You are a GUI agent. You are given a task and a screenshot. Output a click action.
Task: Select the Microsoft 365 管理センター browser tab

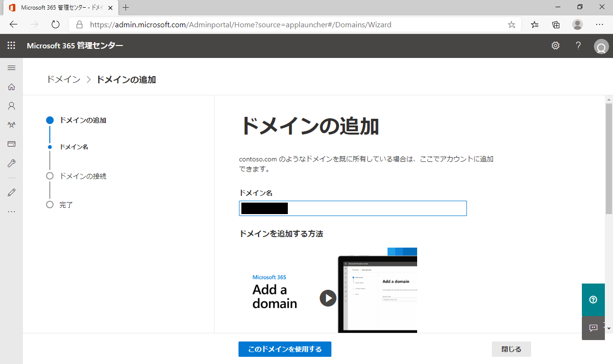pyautogui.click(x=60, y=8)
